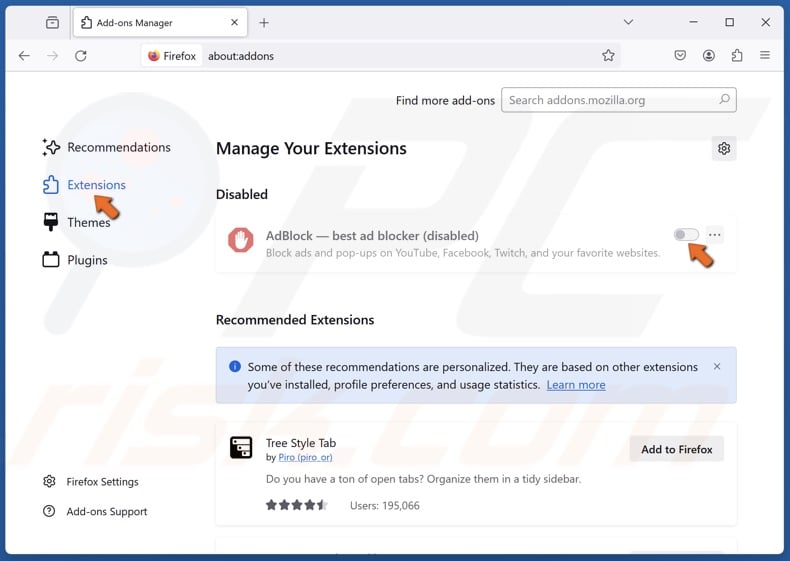
Task: Open the recent browsing tab overview icon
Action: click(52, 23)
